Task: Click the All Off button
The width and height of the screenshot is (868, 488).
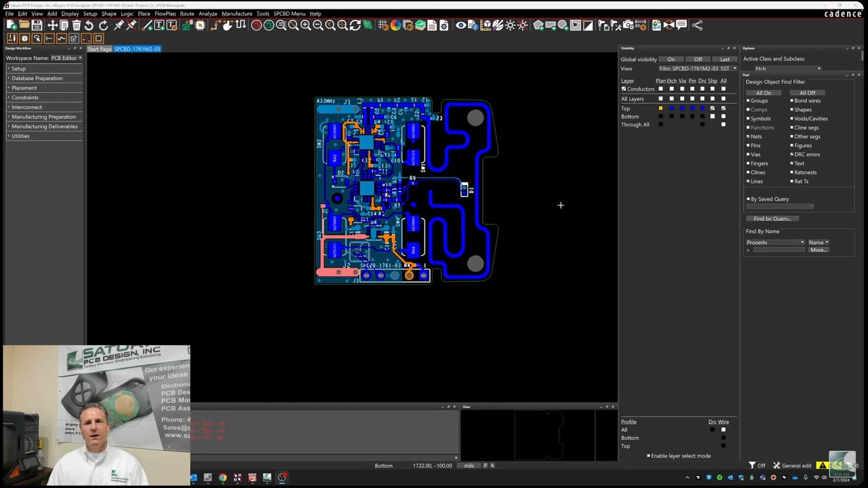Action: [807, 93]
